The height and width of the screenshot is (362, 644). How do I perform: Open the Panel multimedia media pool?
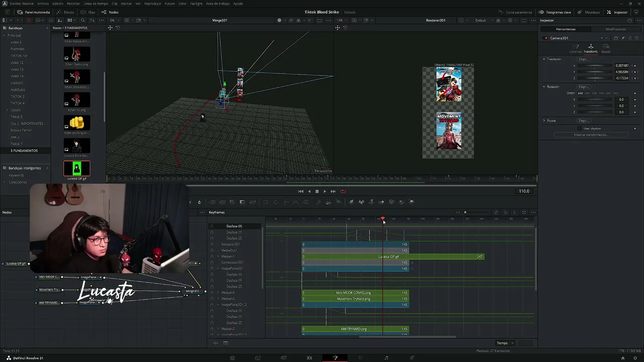point(34,12)
